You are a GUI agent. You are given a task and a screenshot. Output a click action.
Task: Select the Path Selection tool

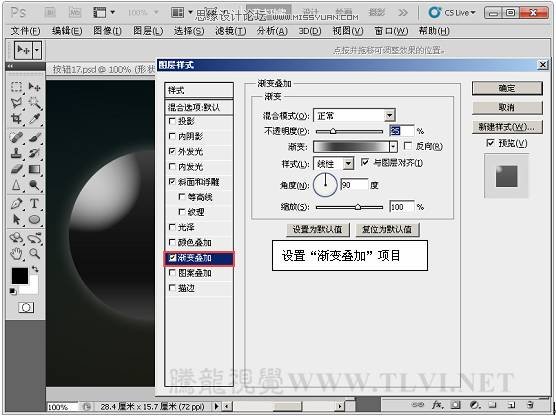click(16, 220)
